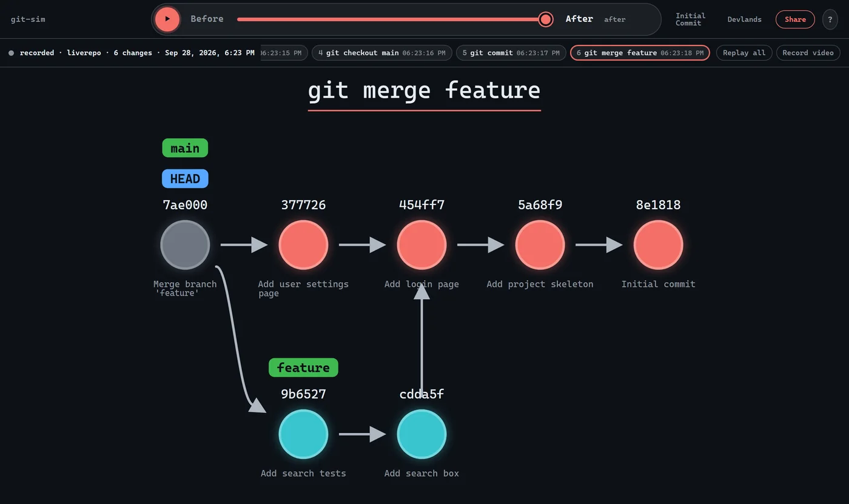This screenshot has width=849, height=504.
Task: Click the Record video button
Action: tap(808, 53)
